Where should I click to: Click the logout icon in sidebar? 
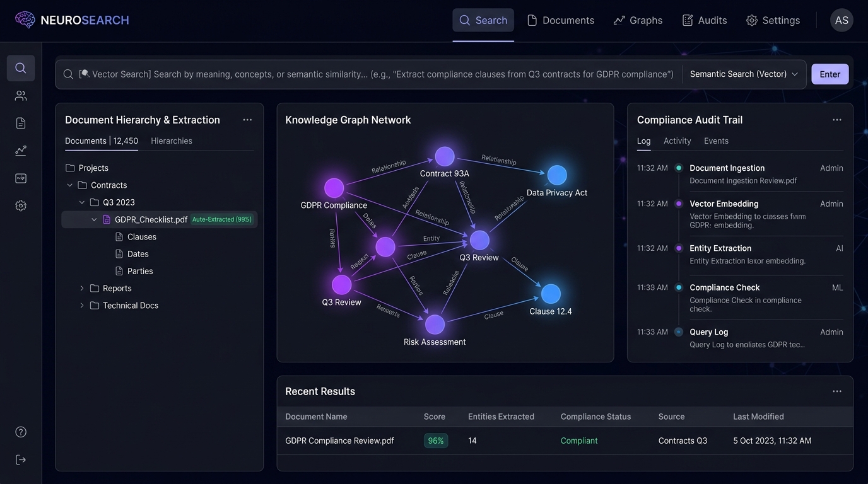(21, 459)
